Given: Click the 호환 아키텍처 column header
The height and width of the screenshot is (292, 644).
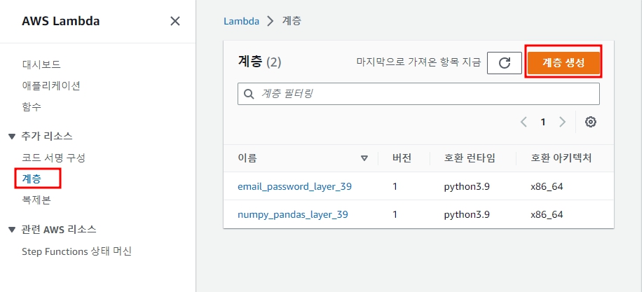Looking at the screenshot, I should click(x=561, y=158).
